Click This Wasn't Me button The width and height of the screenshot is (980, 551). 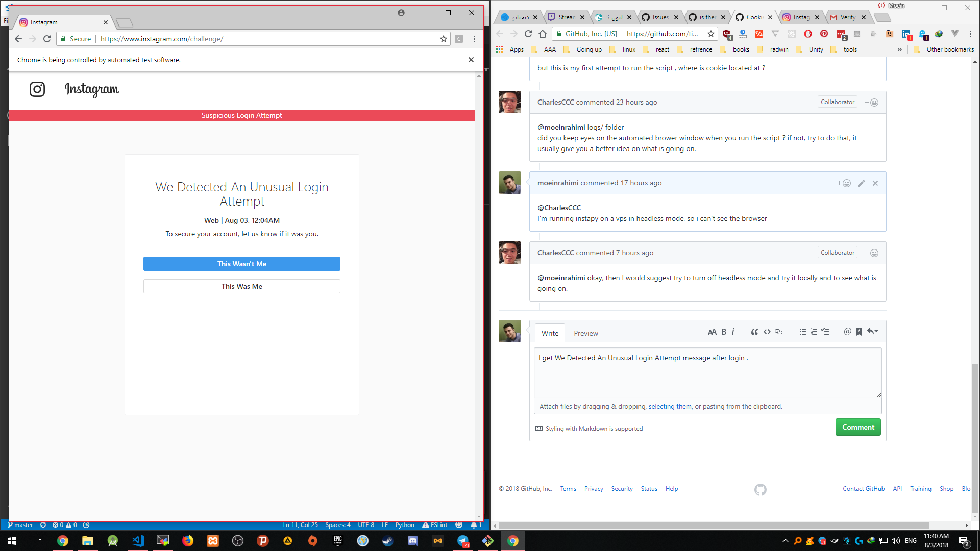pos(241,264)
